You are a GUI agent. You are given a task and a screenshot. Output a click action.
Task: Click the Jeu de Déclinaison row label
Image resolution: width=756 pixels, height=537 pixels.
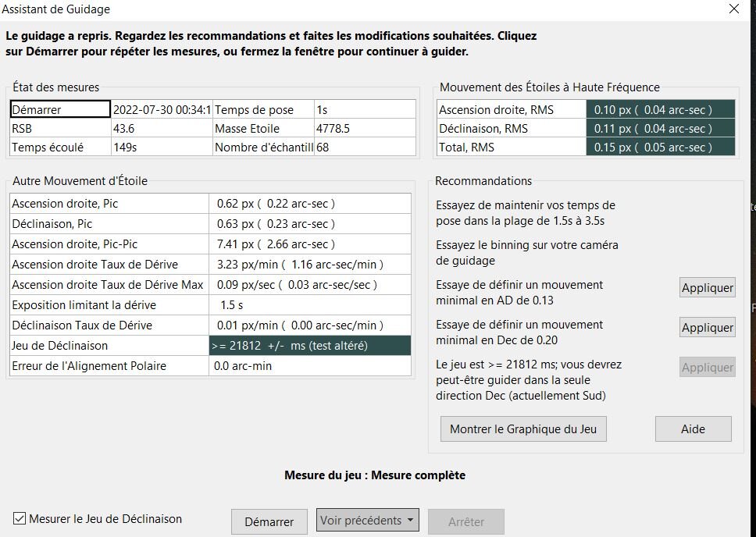(x=109, y=346)
